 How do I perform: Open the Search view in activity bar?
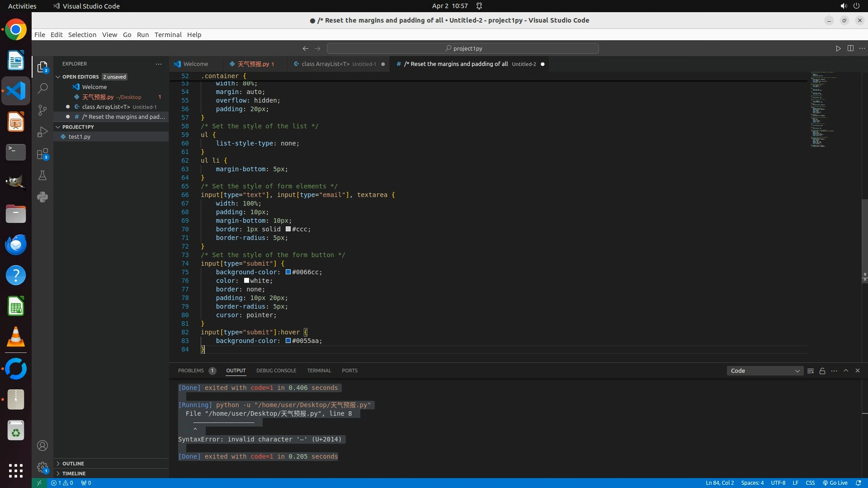42,89
